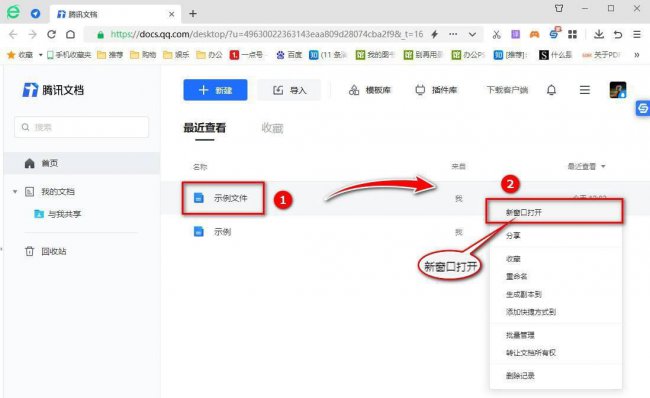Collapse the 我的文档 tree arrow
Viewport: 650px width, 398px height.
pos(15,192)
